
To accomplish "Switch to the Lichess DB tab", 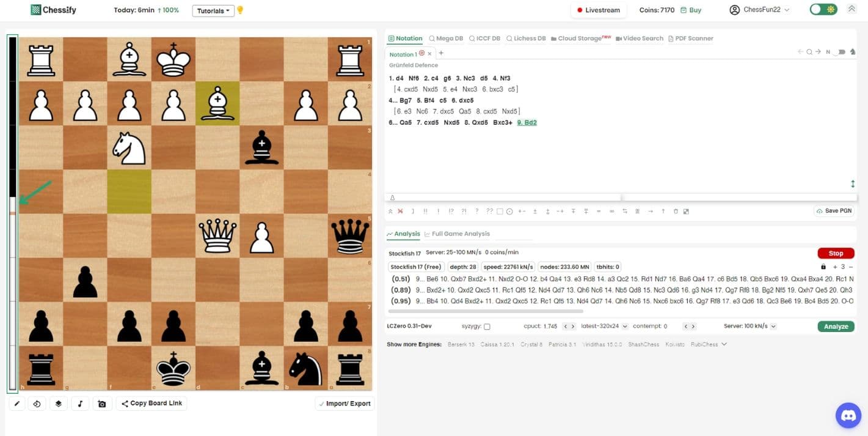I will (526, 39).
